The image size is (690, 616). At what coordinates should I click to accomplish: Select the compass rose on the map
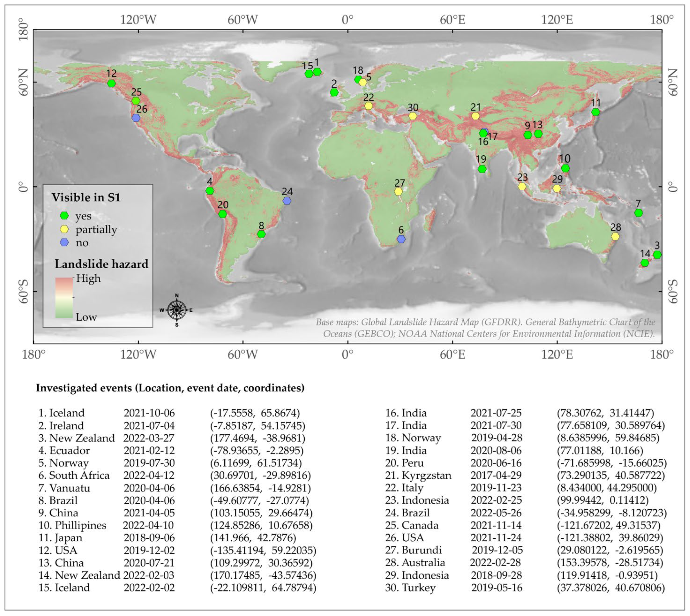pyautogui.click(x=177, y=310)
